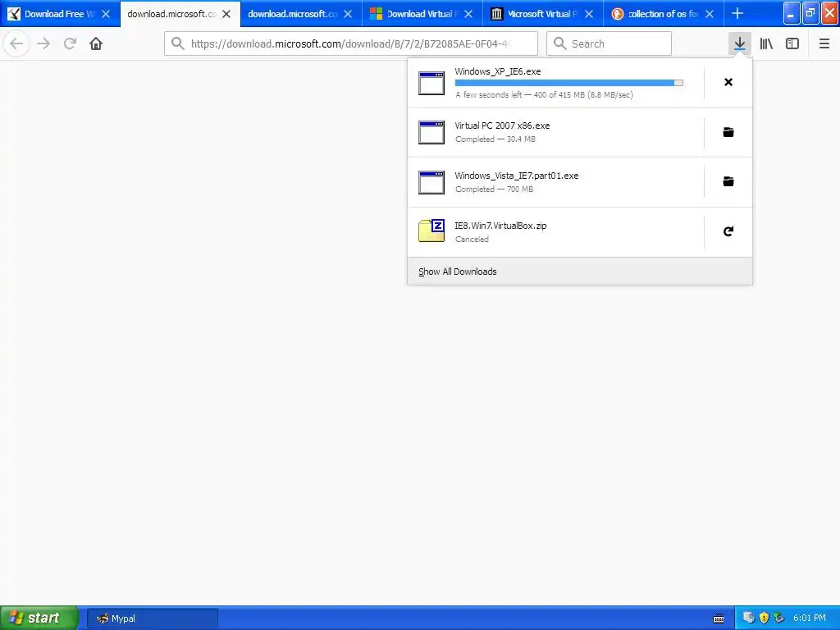Click the Windows_Vista_IE7.part01.exe file icon

(x=431, y=182)
